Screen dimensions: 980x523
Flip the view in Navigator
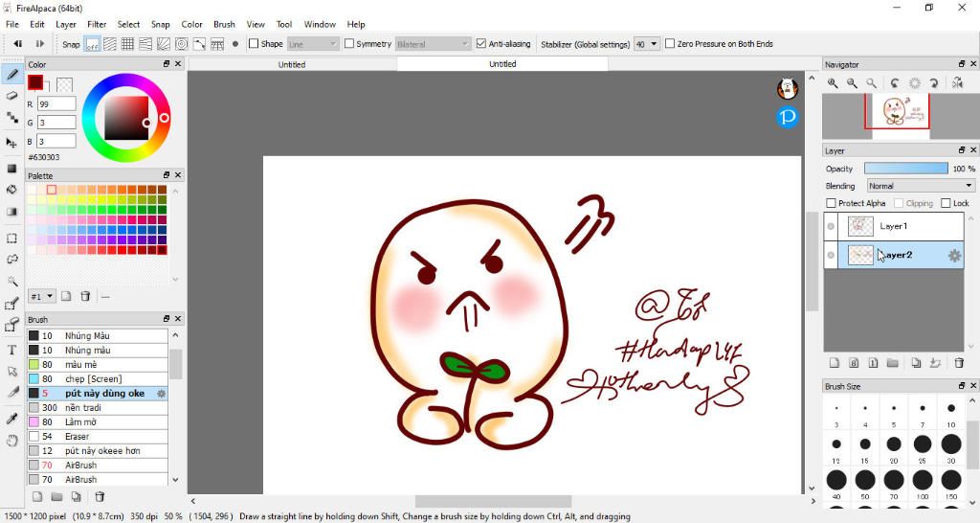(957, 83)
